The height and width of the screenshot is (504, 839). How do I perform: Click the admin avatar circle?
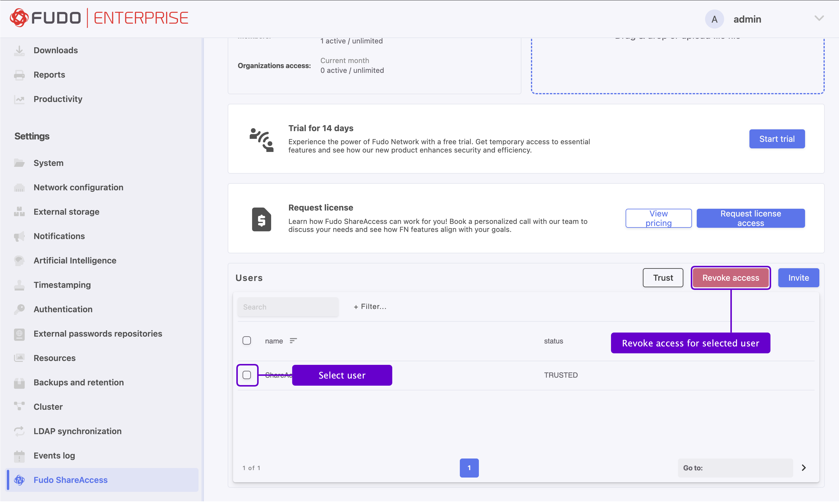[x=715, y=19]
